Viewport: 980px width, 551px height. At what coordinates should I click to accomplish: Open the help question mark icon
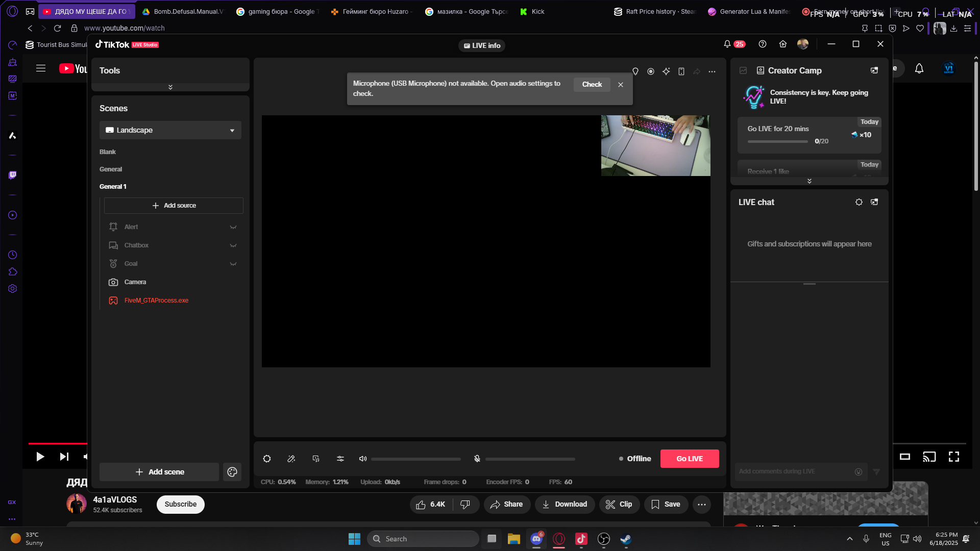coord(763,44)
